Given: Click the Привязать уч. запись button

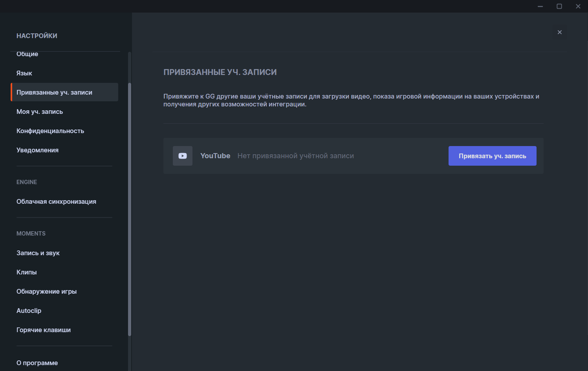Looking at the screenshot, I should (492, 156).
